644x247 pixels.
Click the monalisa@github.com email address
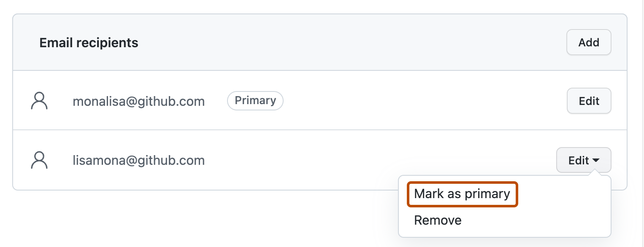click(138, 102)
